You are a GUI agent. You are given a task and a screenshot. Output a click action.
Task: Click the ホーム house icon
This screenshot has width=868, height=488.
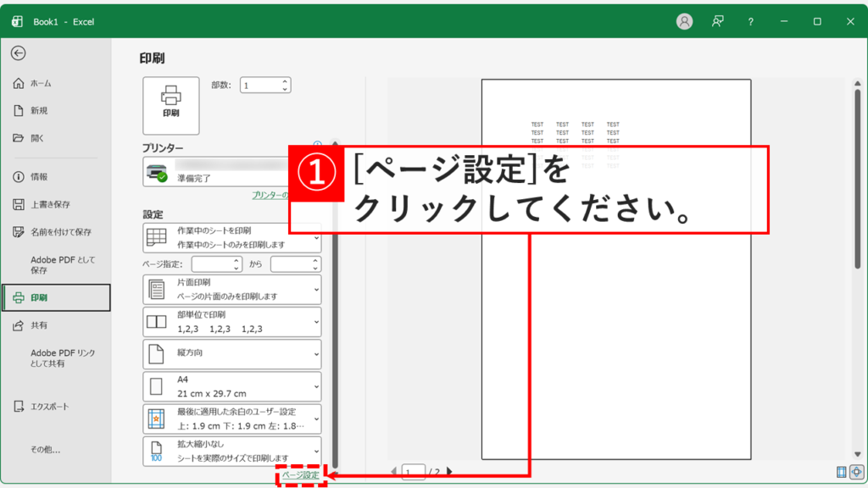coord(19,83)
